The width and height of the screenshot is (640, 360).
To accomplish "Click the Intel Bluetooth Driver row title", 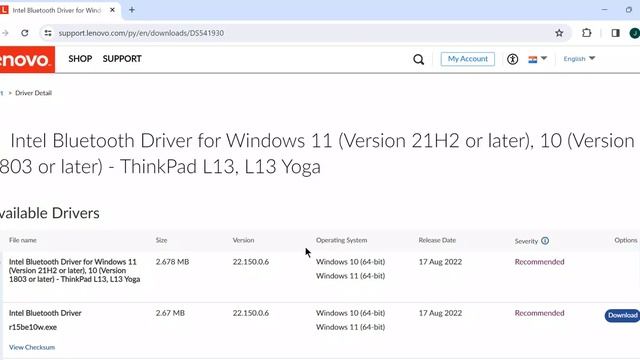I will [45, 313].
